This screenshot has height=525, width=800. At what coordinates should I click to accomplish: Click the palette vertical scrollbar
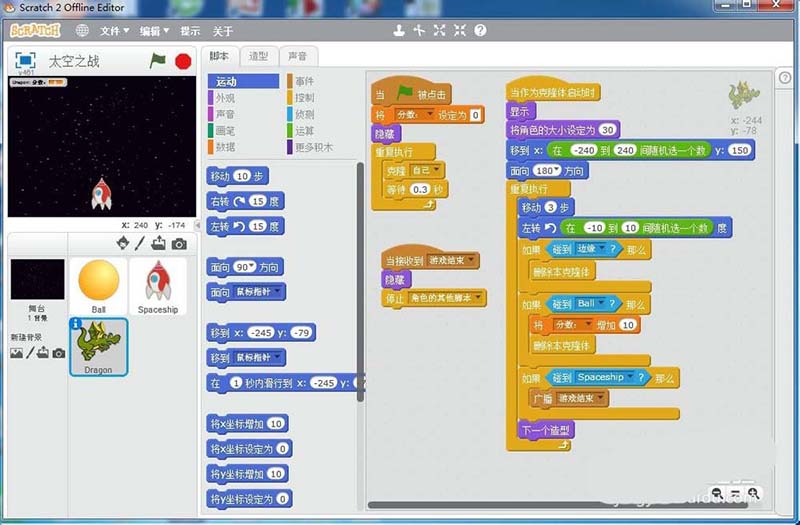point(360,282)
